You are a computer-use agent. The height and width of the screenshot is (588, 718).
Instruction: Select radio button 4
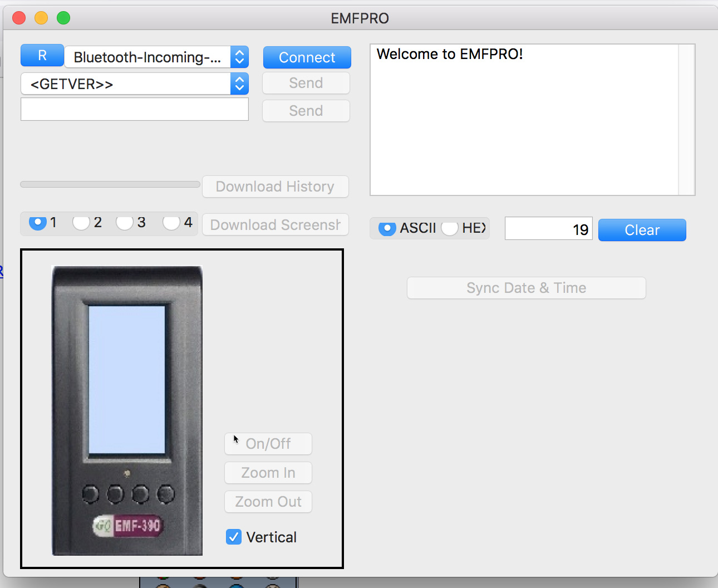pyautogui.click(x=171, y=223)
